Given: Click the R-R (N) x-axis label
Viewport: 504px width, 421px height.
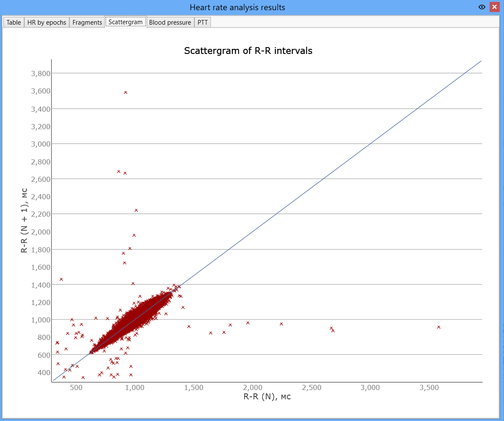Looking at the screenshot, I should [x=267, y=397].
